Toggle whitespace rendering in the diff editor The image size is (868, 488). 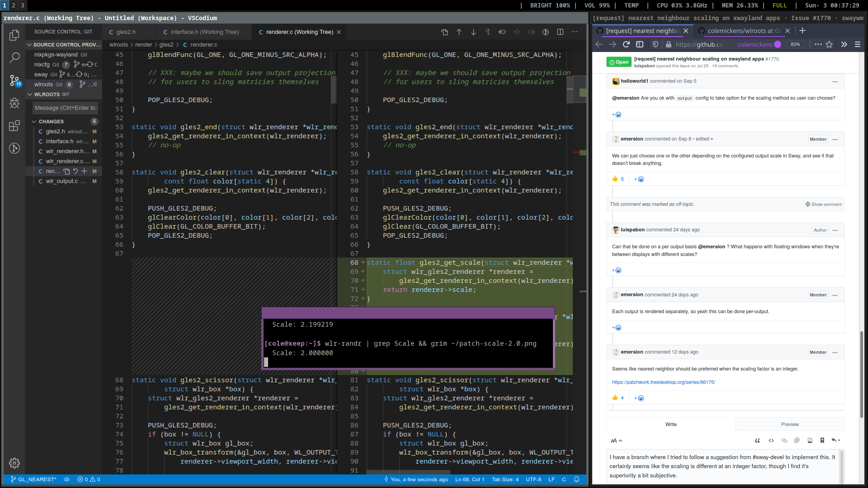point(488,32)
